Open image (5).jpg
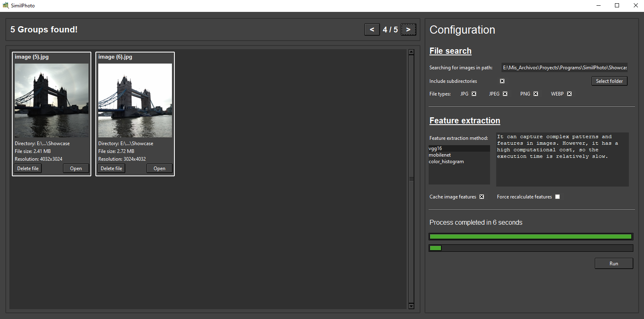This screenshot has width=644, height=319. coord(76,169)
